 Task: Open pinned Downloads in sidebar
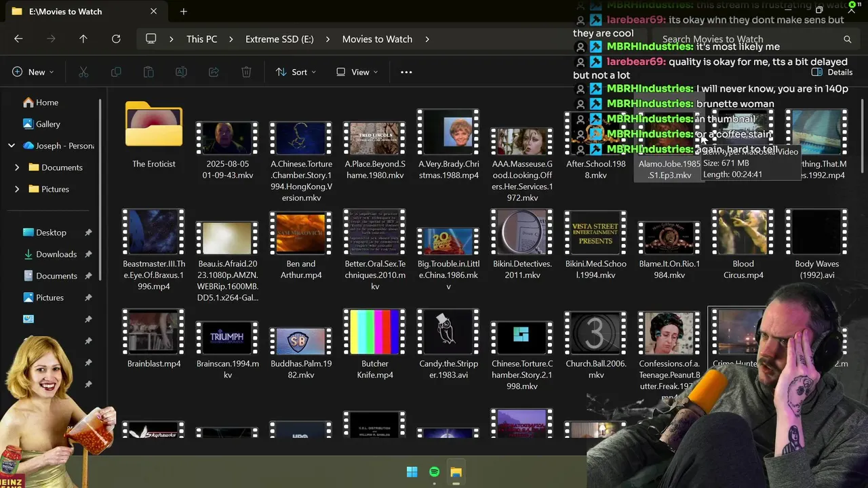coord(56,254)
